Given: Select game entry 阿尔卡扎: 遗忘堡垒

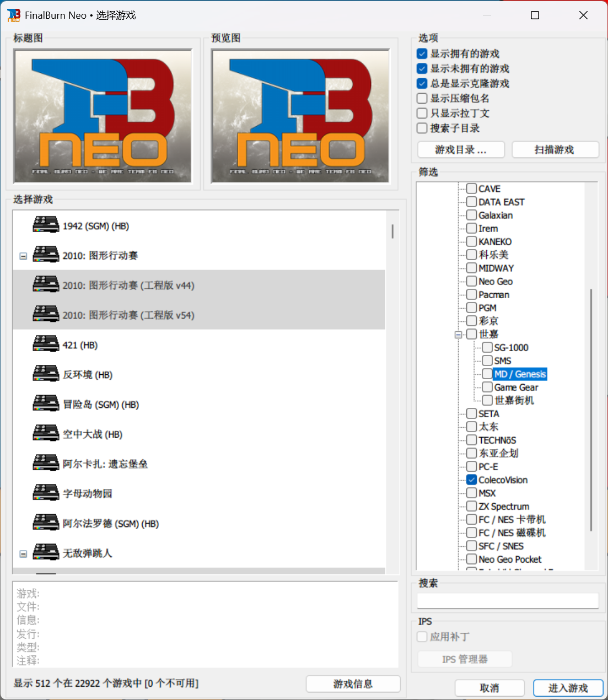Looking at the screenshot, I should pyautogui.click(x=105, y=464).
